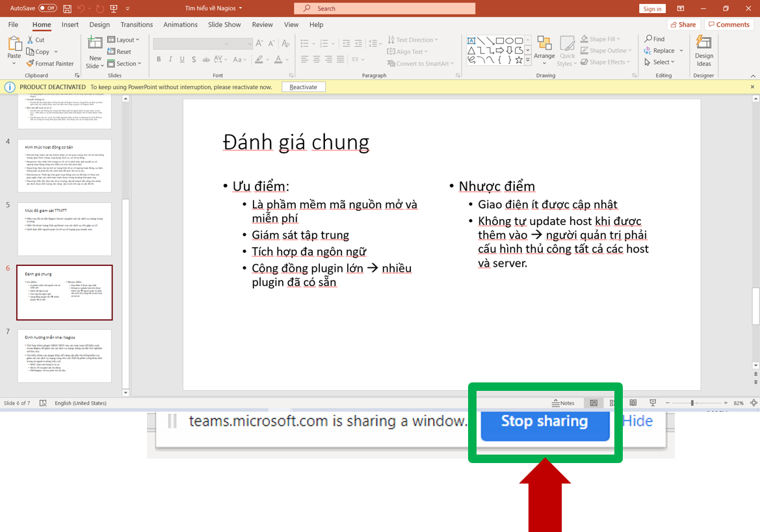
Task: Switch to the Slide Show tab
Action: click(224, 25)
